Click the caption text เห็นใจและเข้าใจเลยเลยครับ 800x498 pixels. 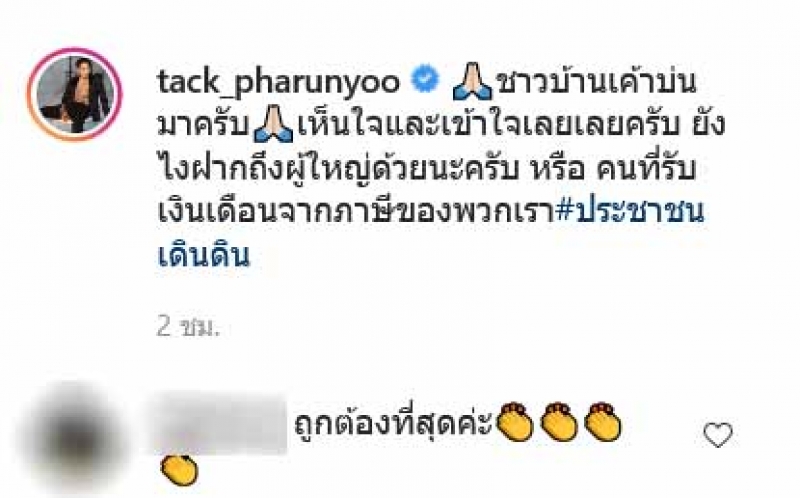coord(489,126)
